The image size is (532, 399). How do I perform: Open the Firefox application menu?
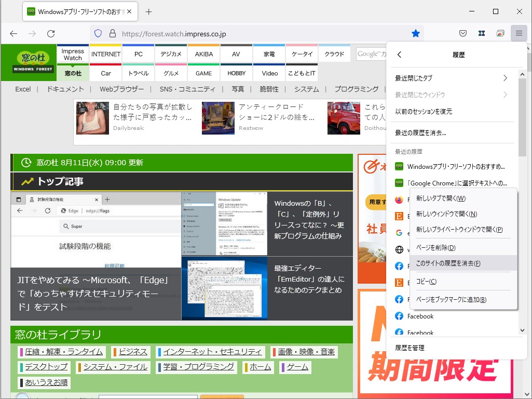[x=519, y=33]
